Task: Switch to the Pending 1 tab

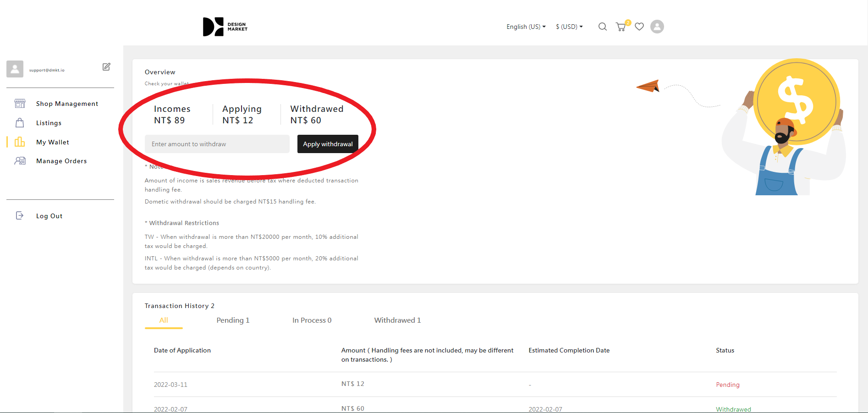Action: [x=233, y=320]
